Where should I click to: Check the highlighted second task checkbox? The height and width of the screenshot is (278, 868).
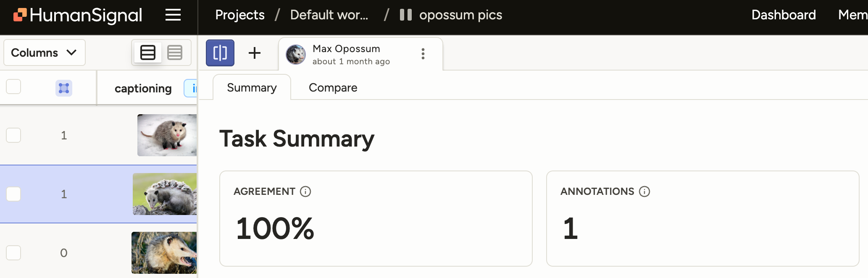(x=13, y=194)
